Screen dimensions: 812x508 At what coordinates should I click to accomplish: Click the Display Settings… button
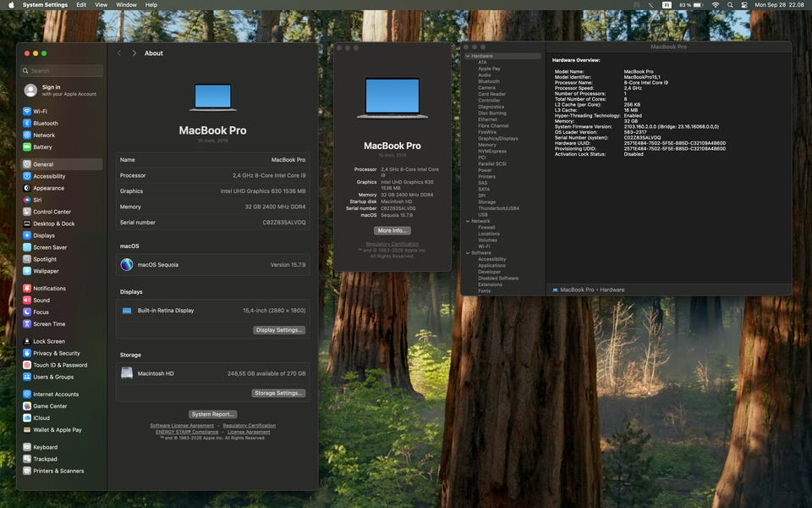279,330
